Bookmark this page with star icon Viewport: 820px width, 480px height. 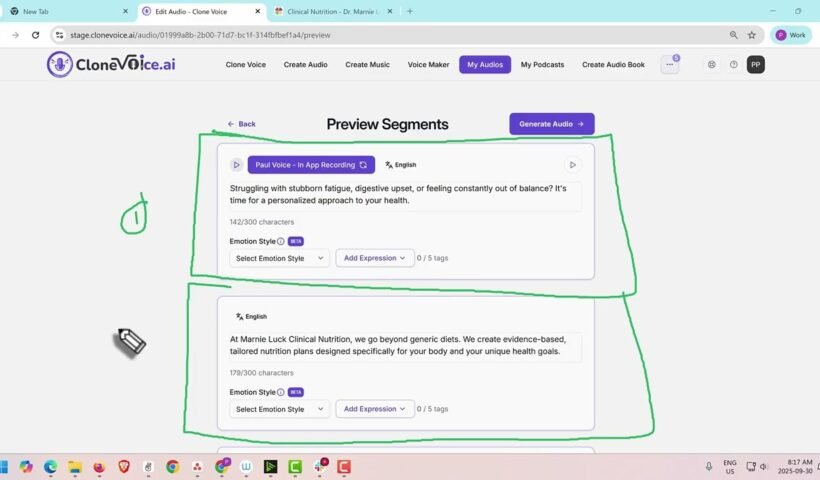coord(751,35)
